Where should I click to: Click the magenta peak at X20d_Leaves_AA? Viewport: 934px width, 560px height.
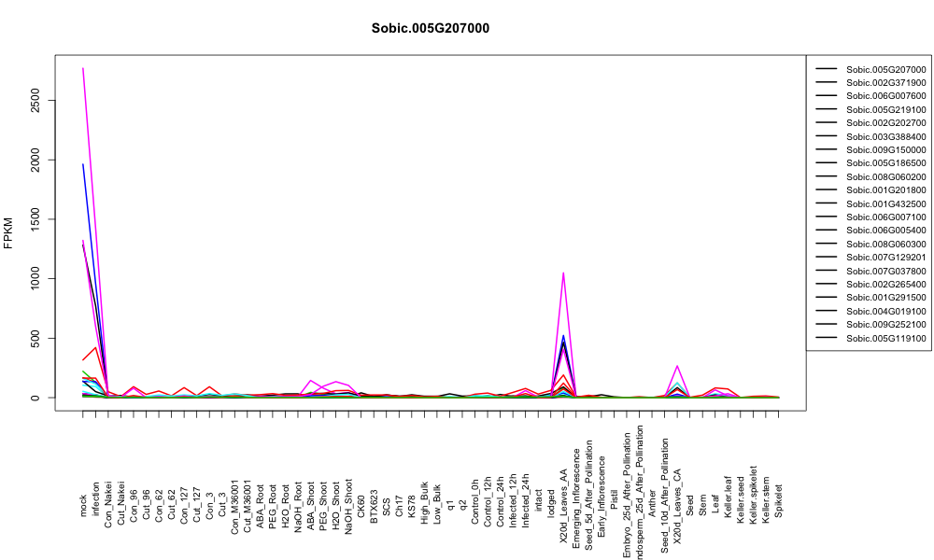[563, 273]
